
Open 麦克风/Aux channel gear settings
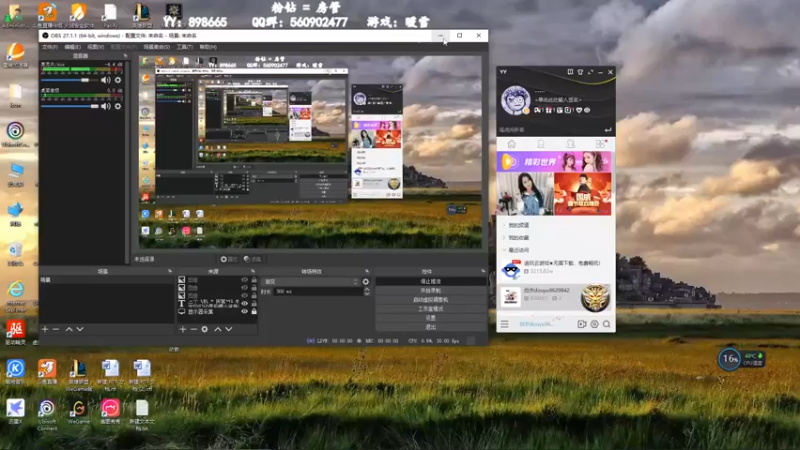[118, 80]
